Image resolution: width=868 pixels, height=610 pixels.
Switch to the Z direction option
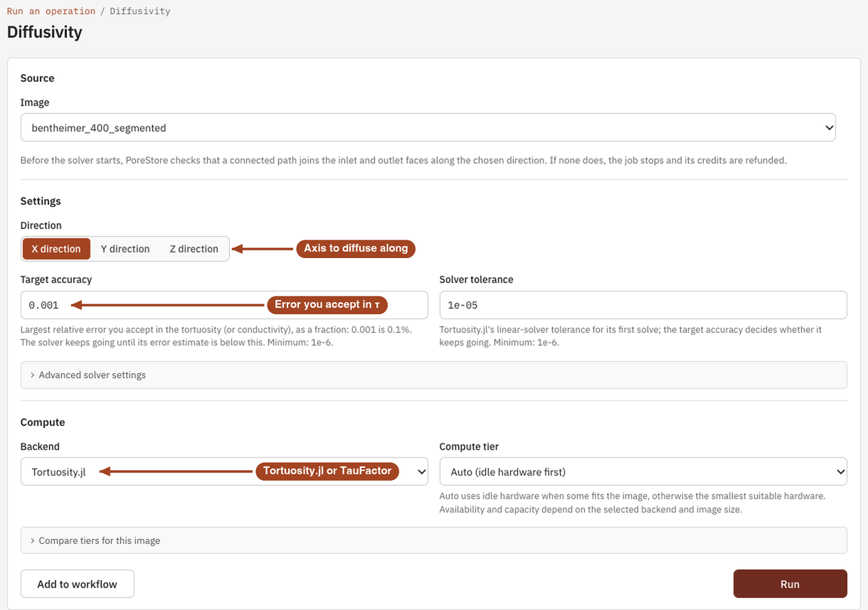click(x=194, y=249)
